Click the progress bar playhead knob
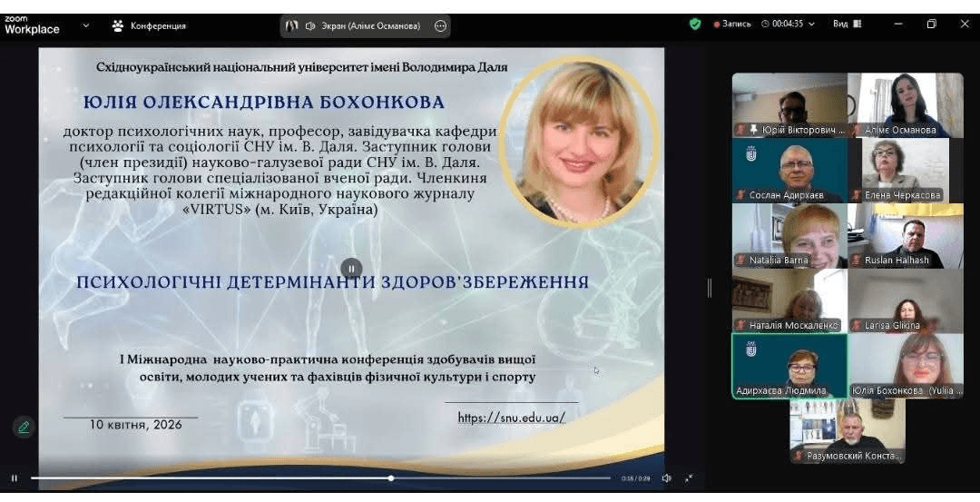 click(x=390, y=478)
